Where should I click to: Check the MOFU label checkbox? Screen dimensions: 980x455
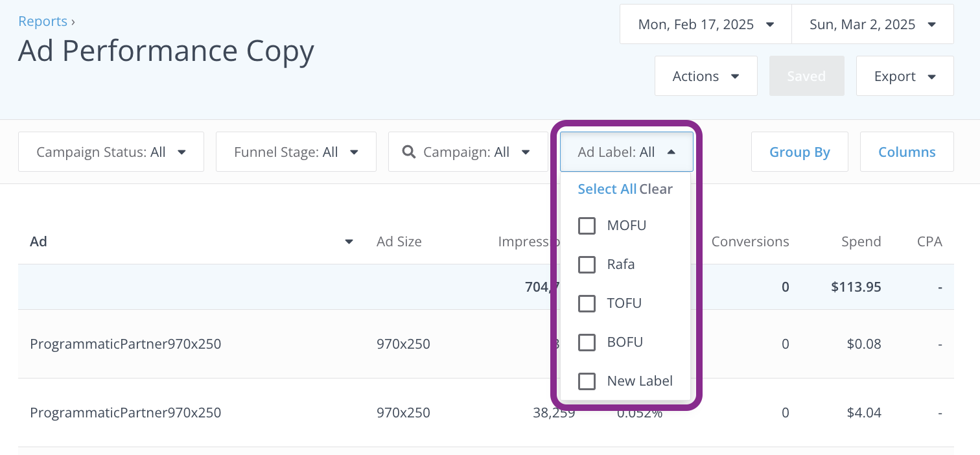coord(587,226)
